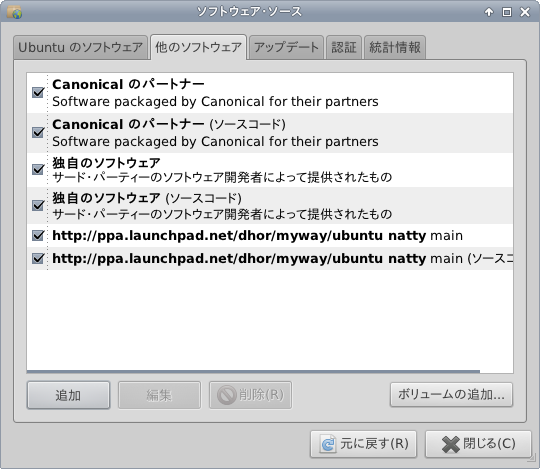Toggle Canonical のパートナー (ソースコード) checkbox

click(x=38, y=132)
